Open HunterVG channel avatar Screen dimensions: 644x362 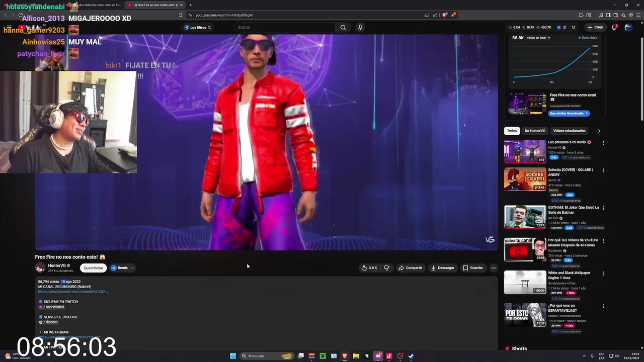tap(40, 267)
